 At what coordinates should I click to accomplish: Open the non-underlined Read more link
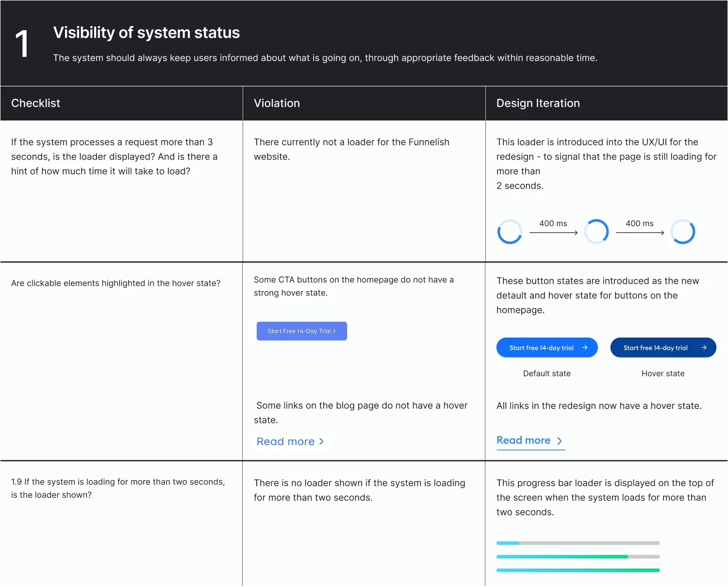[x=285, y=441]
